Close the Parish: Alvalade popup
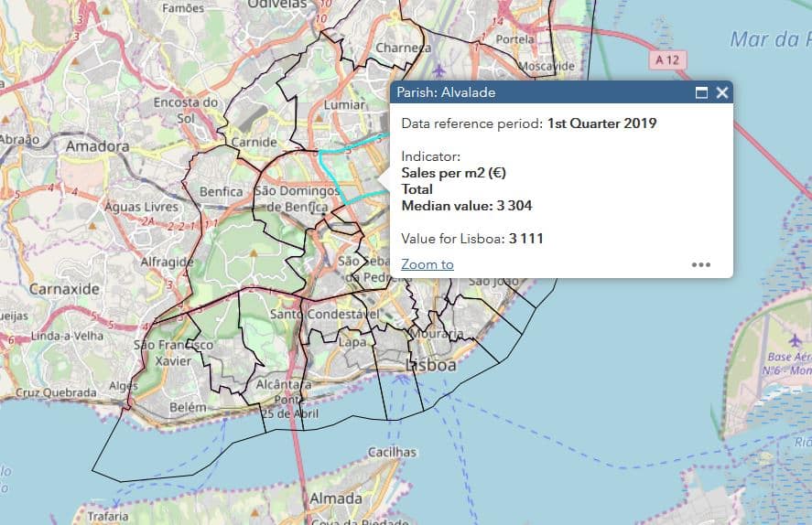Screen dimensions: 812x525 722,92
